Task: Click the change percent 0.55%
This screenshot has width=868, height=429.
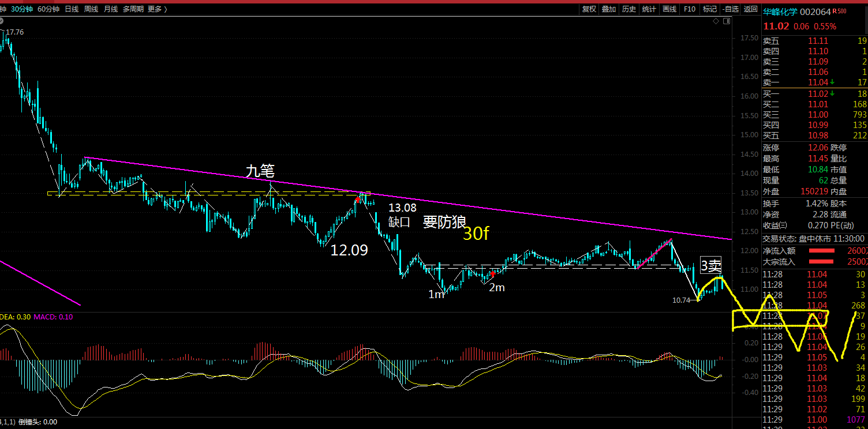Action: [825, 27]
